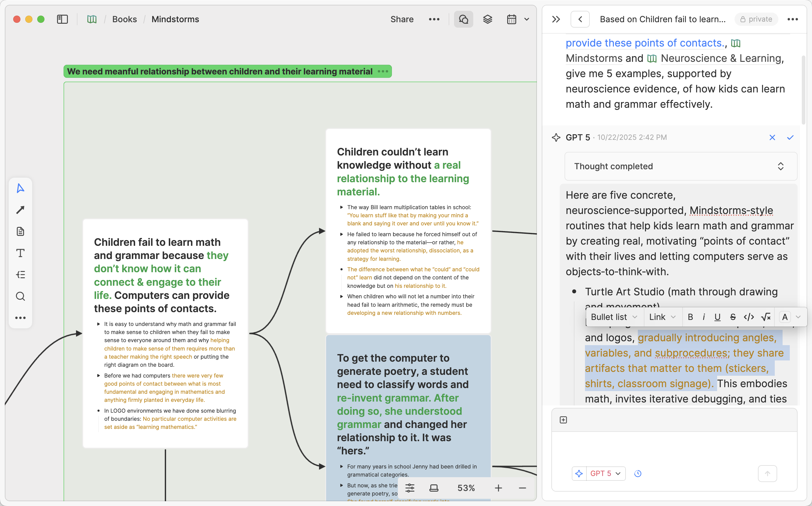Insert math formula with square-root icon
The width and height of the screenshot is (812, 506).
coord(766,317)
